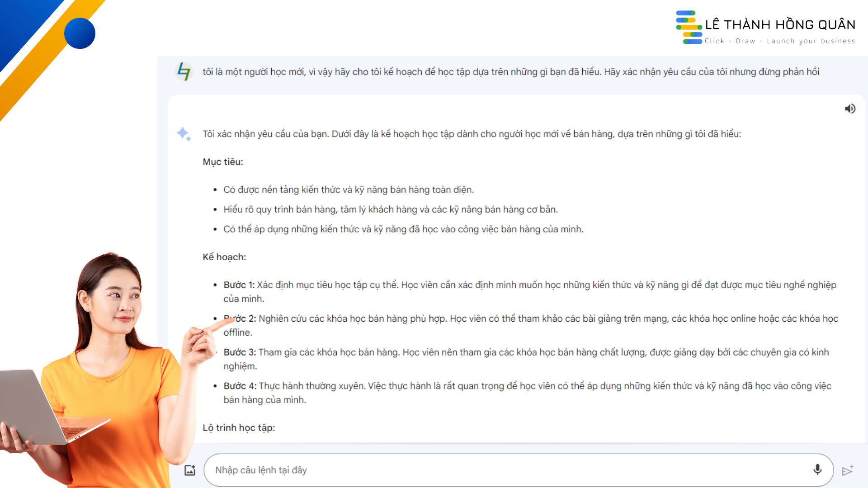Click the Bard sparkle response icon
This screenshot has height=488, width=868.
click(184, 134)
